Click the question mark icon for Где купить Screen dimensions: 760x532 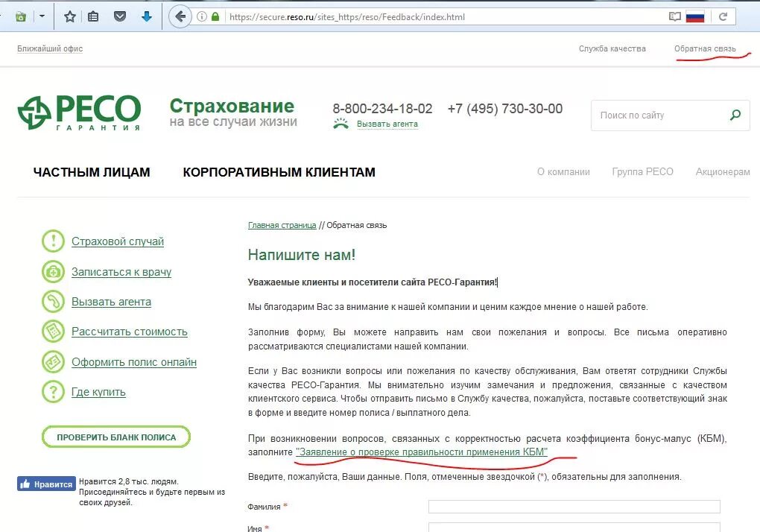54,391
